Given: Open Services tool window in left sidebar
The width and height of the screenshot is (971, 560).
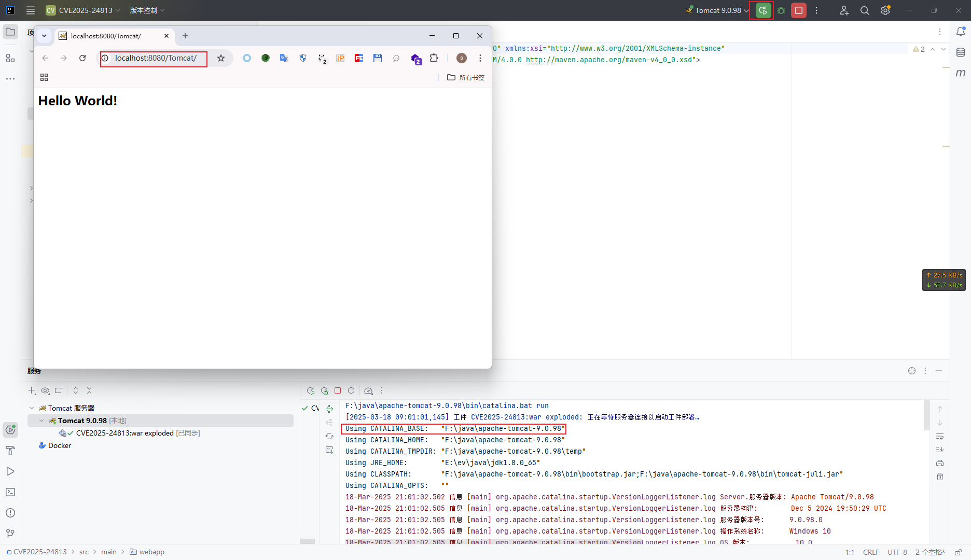Looking at the screenshot, I should click(10, 429).
